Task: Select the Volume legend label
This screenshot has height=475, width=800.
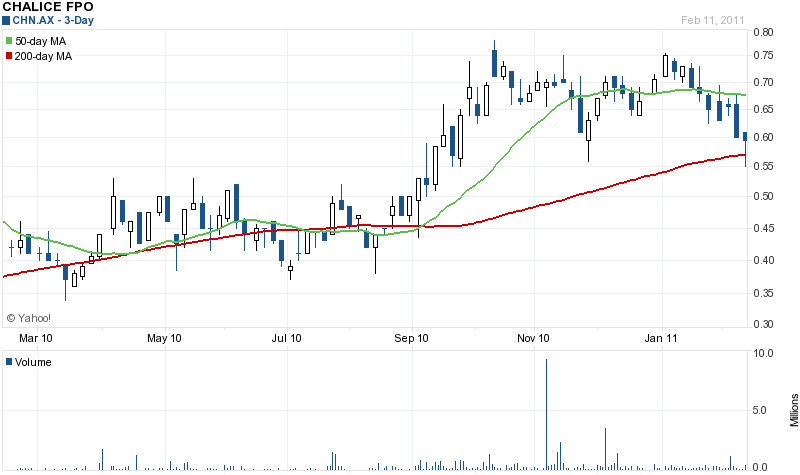Action: [x=33, y=362]
